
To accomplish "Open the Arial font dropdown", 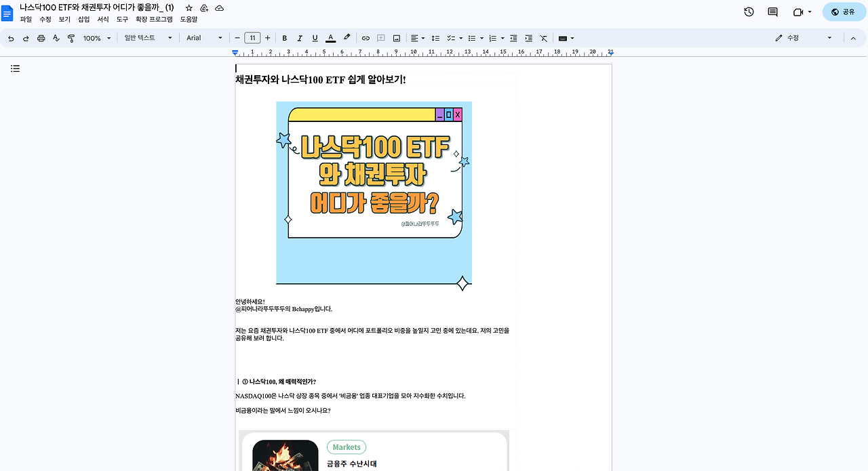I will pyautogui.click(x=203, y=38).
